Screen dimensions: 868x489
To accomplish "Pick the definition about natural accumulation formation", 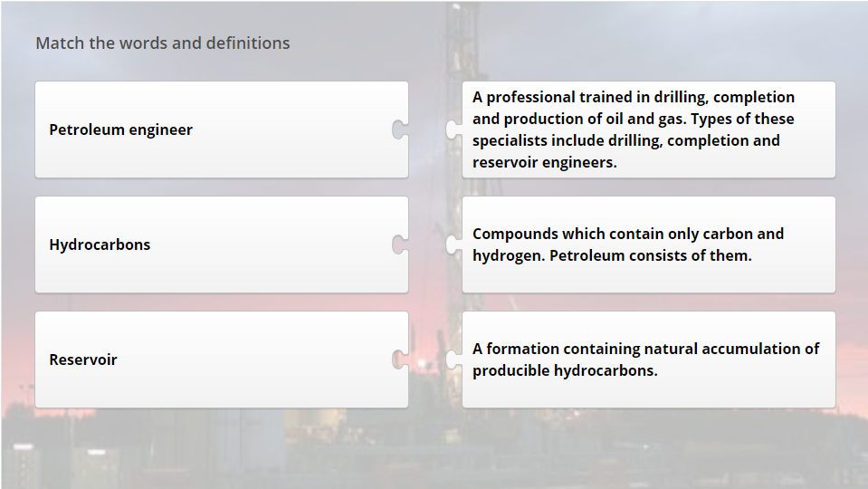I will [649, 360].
